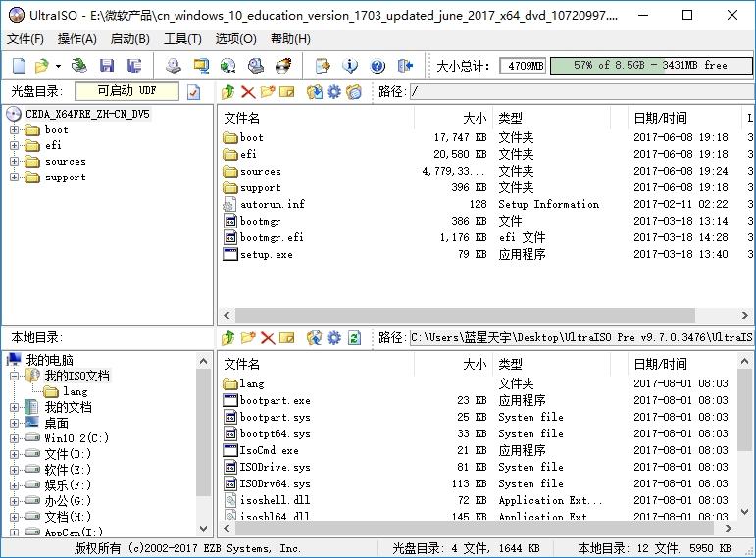The height and width of the screenshot is (558, 756).
Task: Click the Exit door icon in toolbar
Action: tap(405, 65)
